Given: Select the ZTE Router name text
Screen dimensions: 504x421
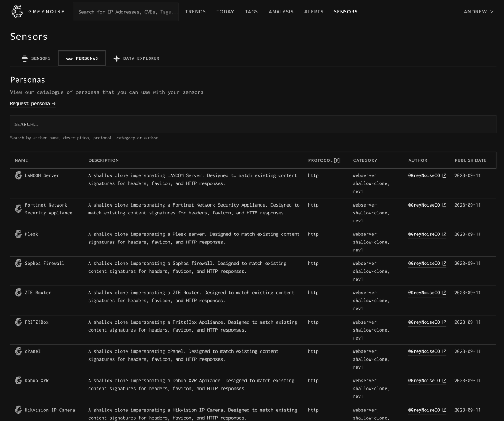Looking at the screenshot, I should click(38, 293).
